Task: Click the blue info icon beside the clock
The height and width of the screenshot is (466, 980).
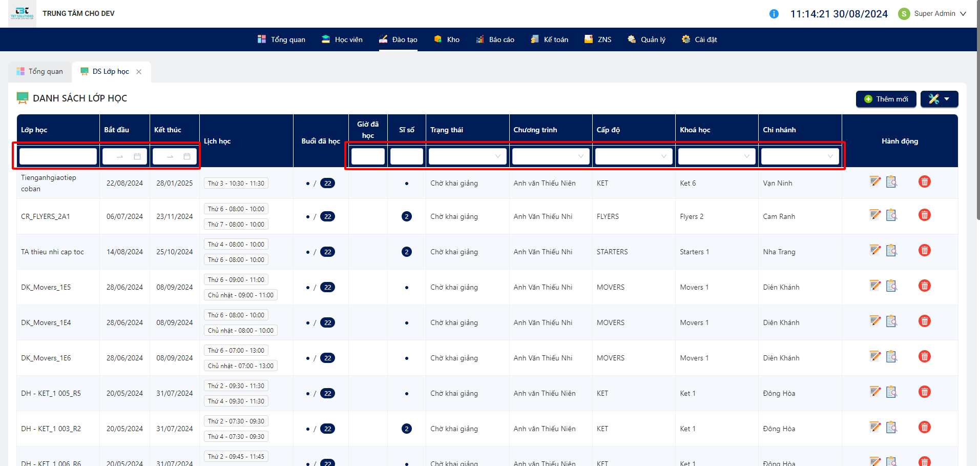Action: (x=774, y=14)
